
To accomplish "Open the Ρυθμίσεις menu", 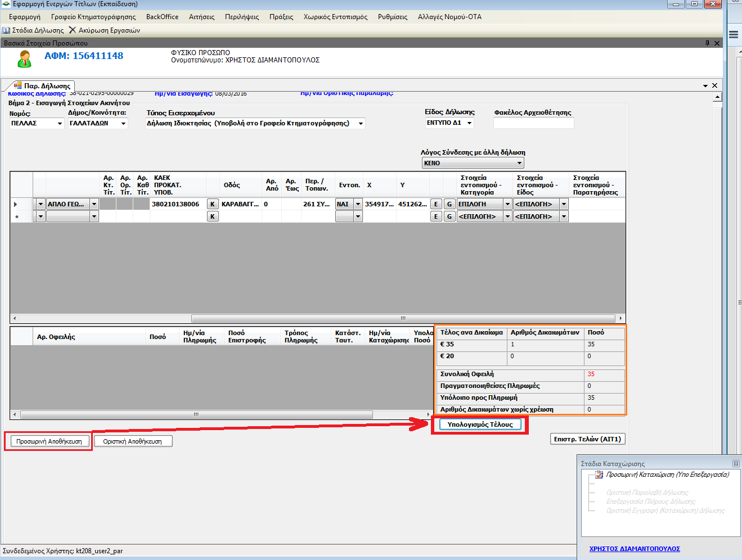I will 393,17.
